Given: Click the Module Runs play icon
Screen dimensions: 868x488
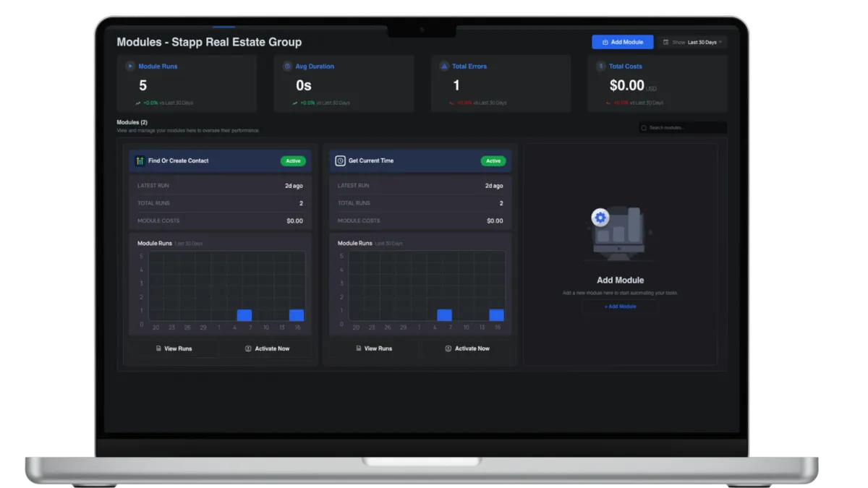Looking at the screenshot, I should coord(130,66).
